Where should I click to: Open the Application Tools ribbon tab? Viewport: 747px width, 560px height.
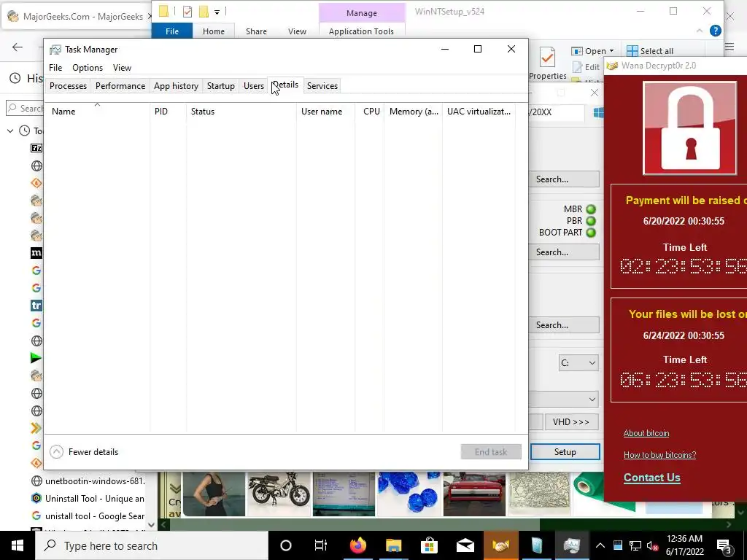click(x=361, y=31)
